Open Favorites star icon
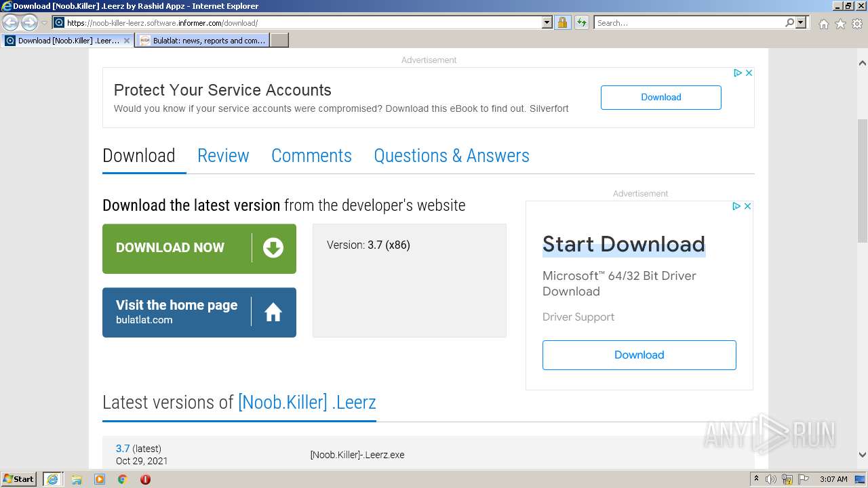The width and height of the screenshot is (868, 488). [x=840, y=24]
